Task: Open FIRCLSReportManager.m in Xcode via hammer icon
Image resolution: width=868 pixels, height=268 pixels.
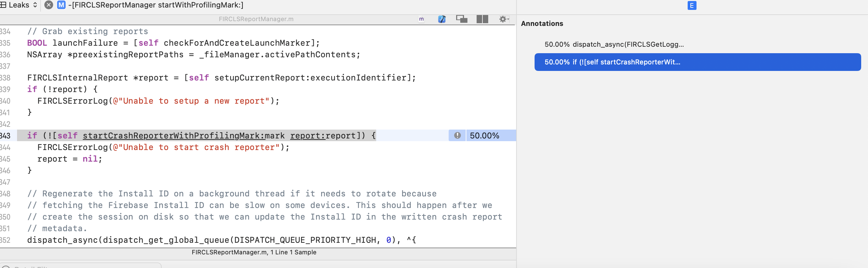Action: point(442,19)
